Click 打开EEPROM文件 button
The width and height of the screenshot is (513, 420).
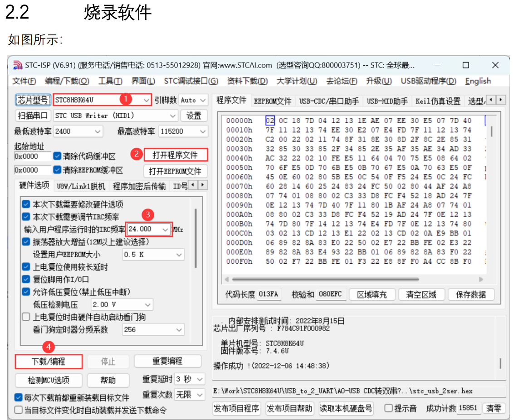[175, 171]
